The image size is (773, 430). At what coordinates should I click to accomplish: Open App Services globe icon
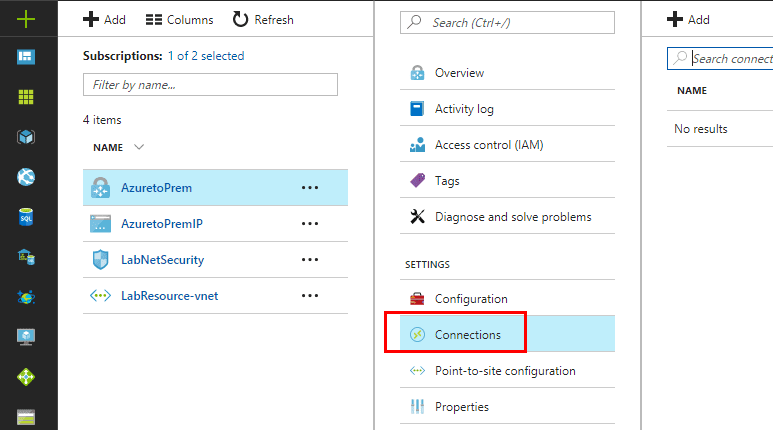pyautogui.click(x=27, y=177)
